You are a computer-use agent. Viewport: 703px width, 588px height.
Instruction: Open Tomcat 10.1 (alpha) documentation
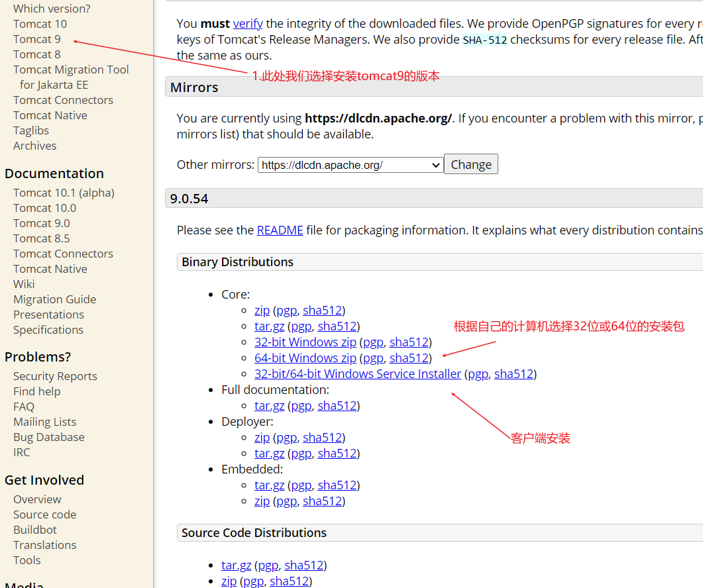pyautogui.click(x=64, y=193)
